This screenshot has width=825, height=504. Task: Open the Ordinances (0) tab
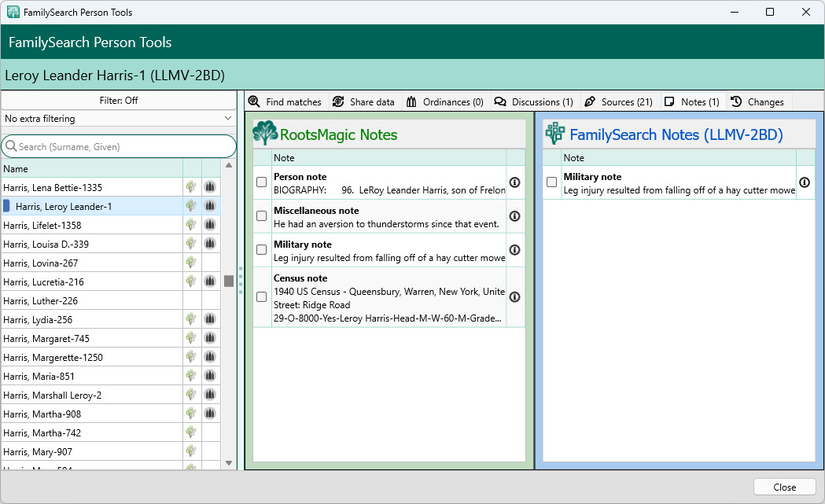445,101
